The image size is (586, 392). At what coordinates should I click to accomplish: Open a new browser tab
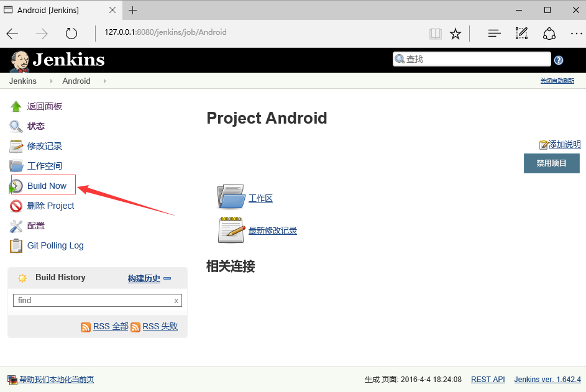click(132, 10)
